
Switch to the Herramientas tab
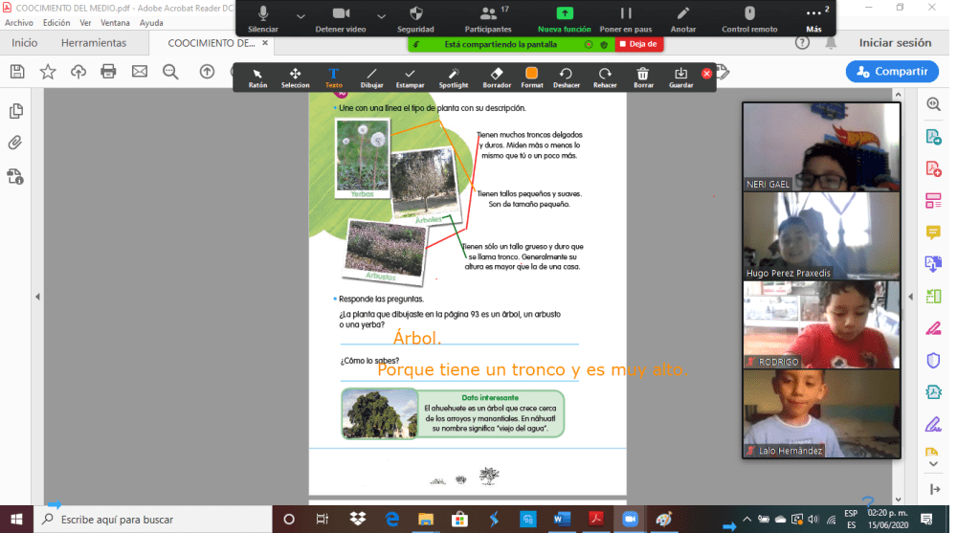94,43
